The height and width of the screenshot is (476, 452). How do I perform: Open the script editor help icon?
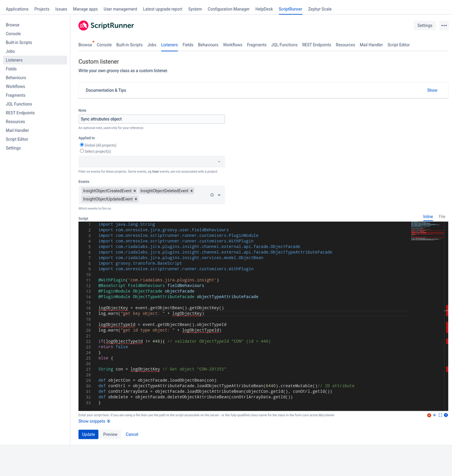coord(446,415)
